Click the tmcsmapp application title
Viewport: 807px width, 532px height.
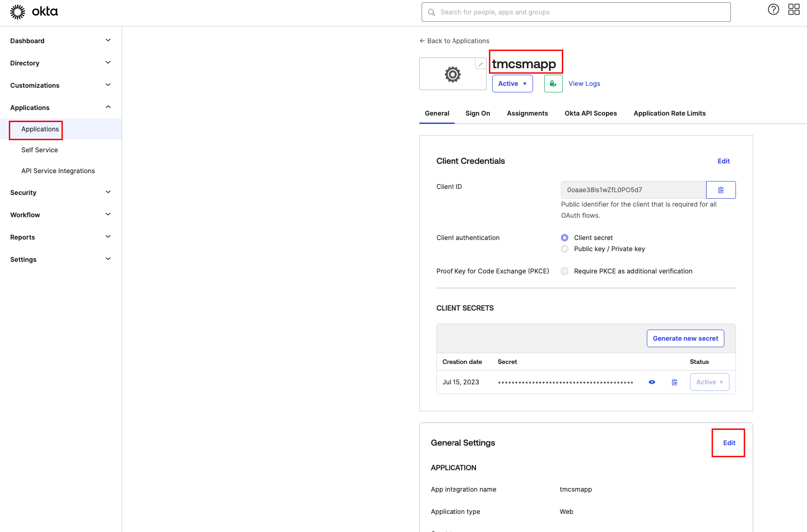(x=524, y=64)
